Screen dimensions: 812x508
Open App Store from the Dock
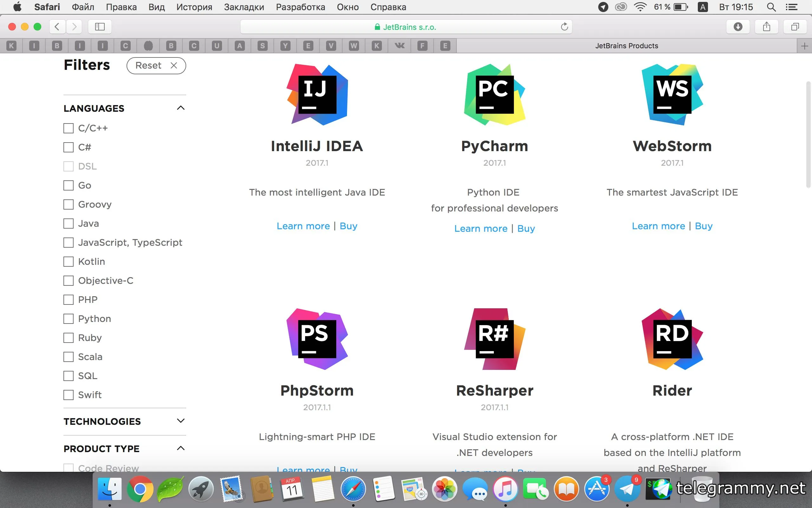(x=597, y=489)
